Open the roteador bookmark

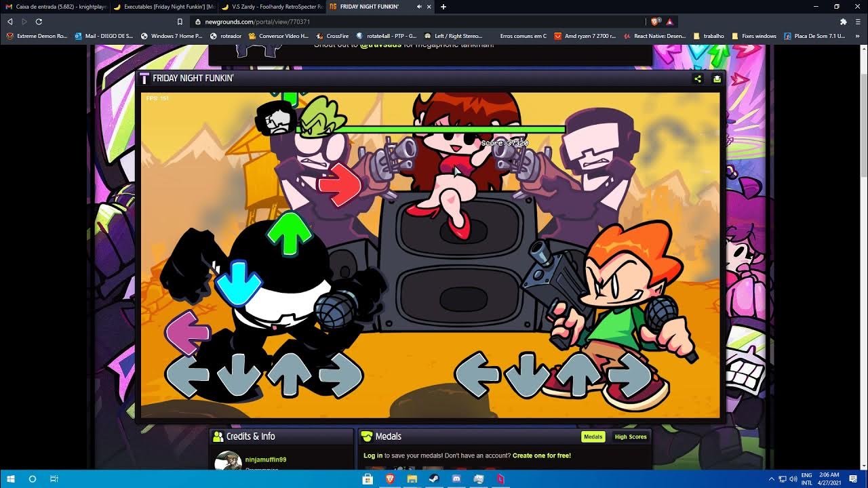point(226,36)
